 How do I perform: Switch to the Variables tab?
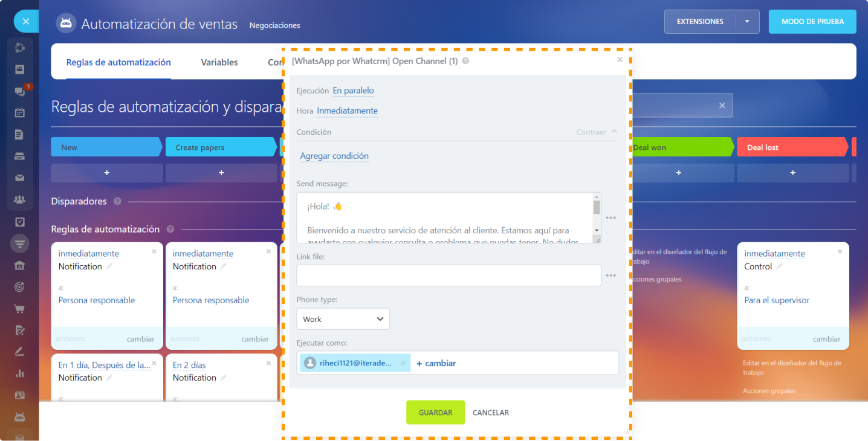tap(219, 62)
